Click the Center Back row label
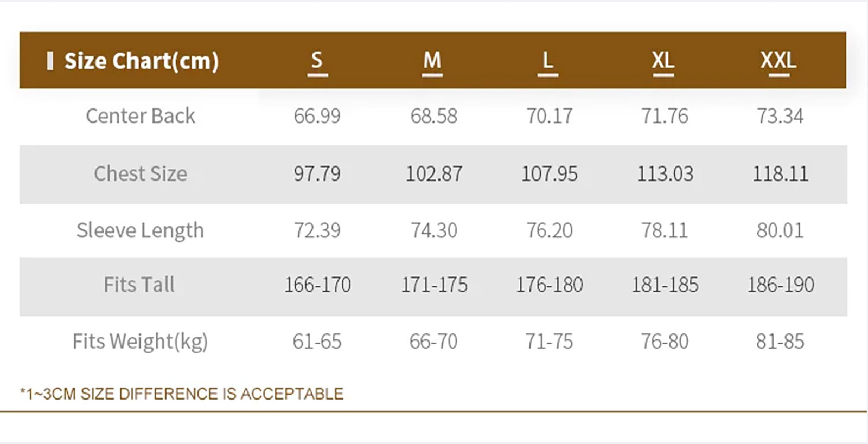 coord(141,116)
